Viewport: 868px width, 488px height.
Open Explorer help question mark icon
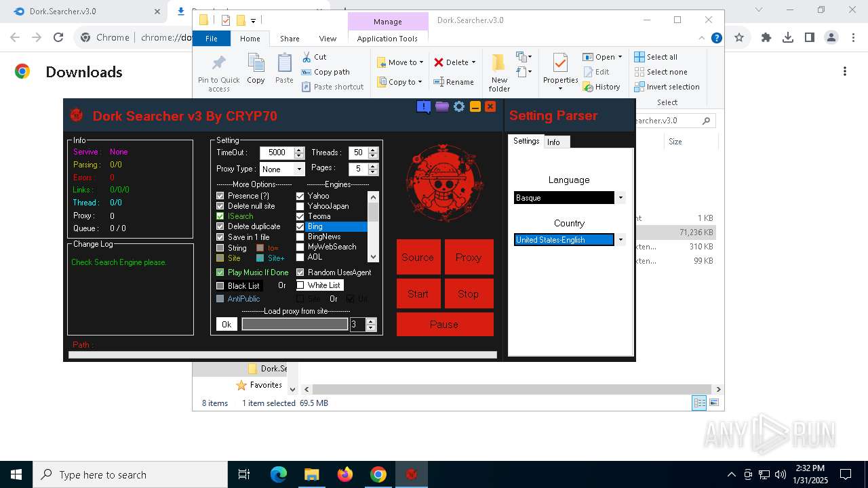[x=717, y=38]
